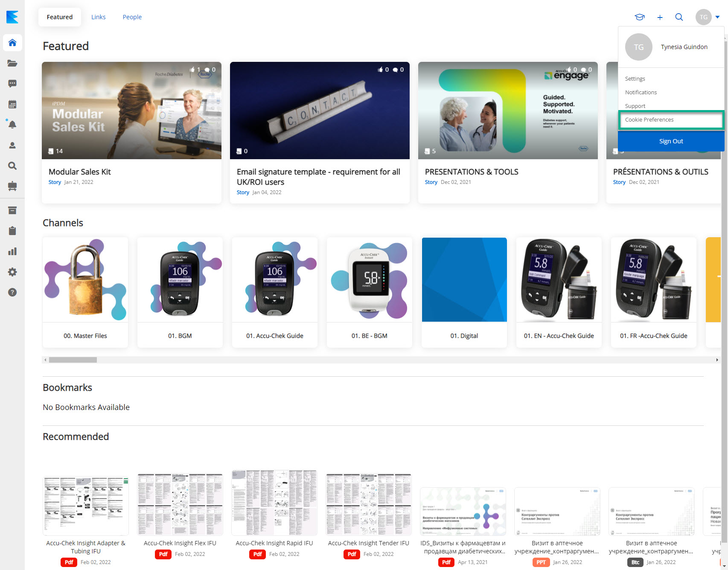Switch to the People tab

tap(132, 17)
